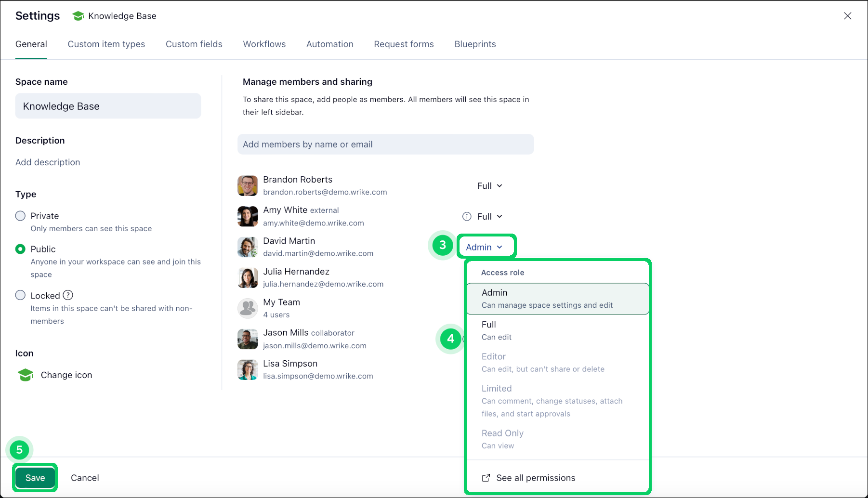Collapse David Martin's Admin role dropdown
868x498 pixels.
(484, 247)
